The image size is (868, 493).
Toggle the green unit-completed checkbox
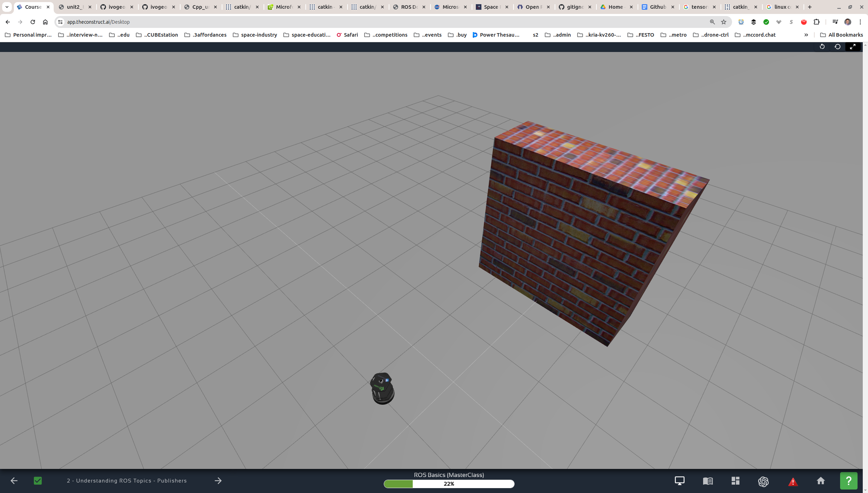pyautogui.click(x=38, y=480)
